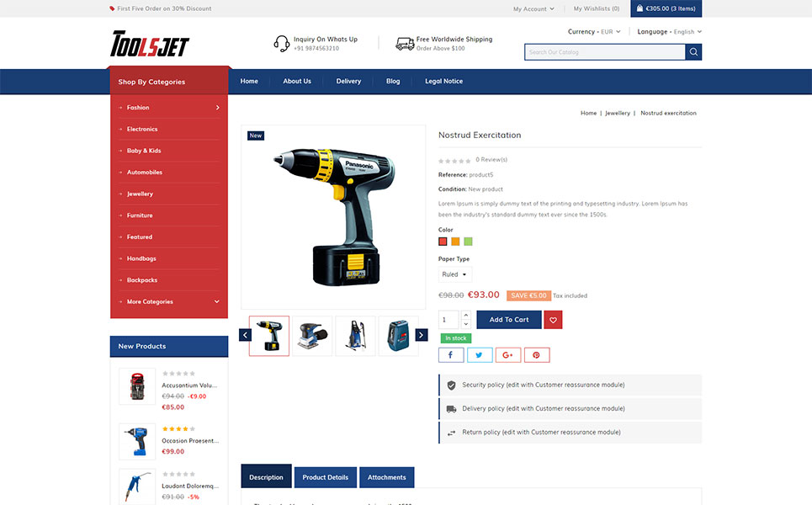Open Backpacks category
The height and width of the screenshot is (505, 812).
point(142,280)
